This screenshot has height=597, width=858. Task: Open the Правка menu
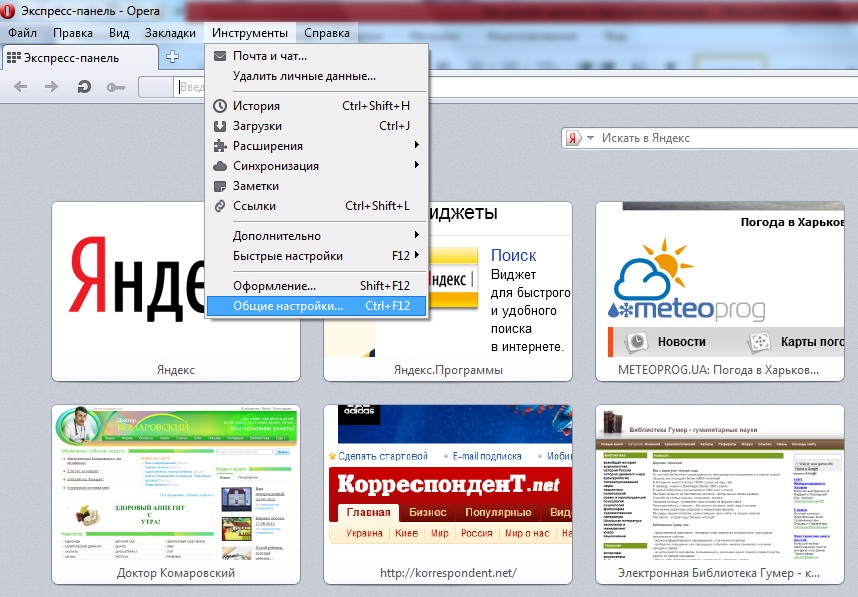[73, 33]
